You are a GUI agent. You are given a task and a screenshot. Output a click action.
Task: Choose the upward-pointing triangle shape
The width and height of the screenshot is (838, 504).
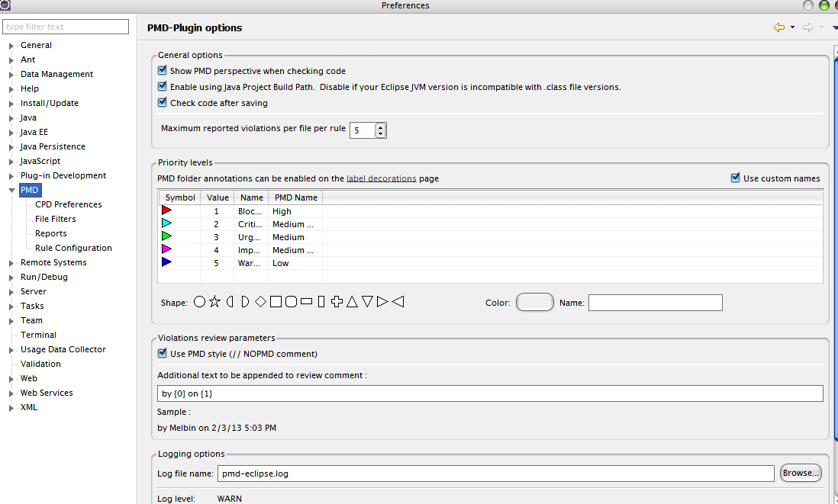352,302
